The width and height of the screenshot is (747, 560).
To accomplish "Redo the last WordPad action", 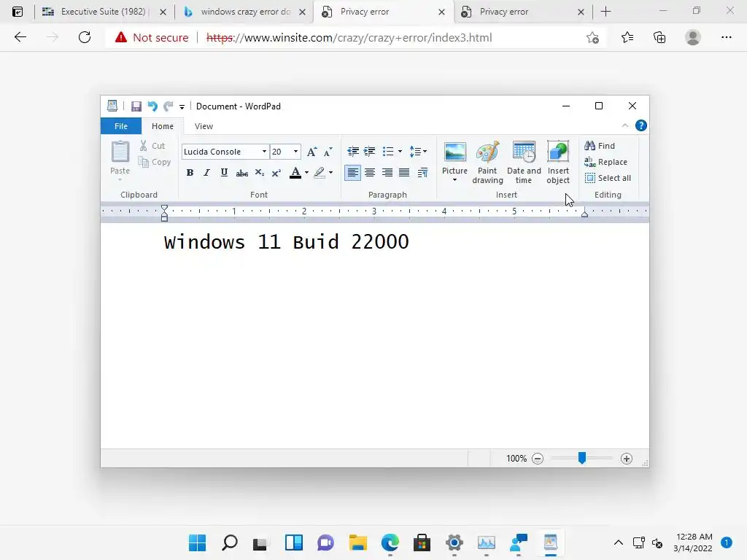I will click(169, 106).
